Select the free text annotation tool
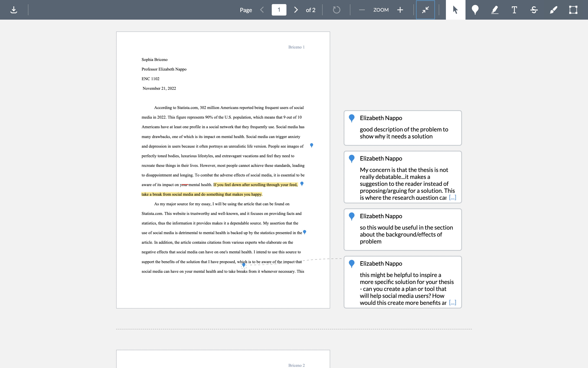588x368 pixels. 514,10
